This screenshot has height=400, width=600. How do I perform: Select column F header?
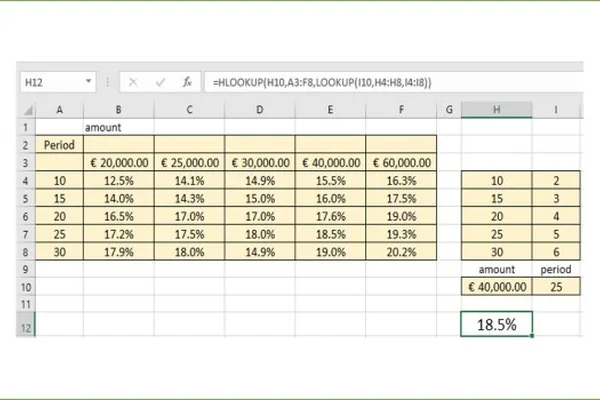pyautogui.click(x=401, y=110)
